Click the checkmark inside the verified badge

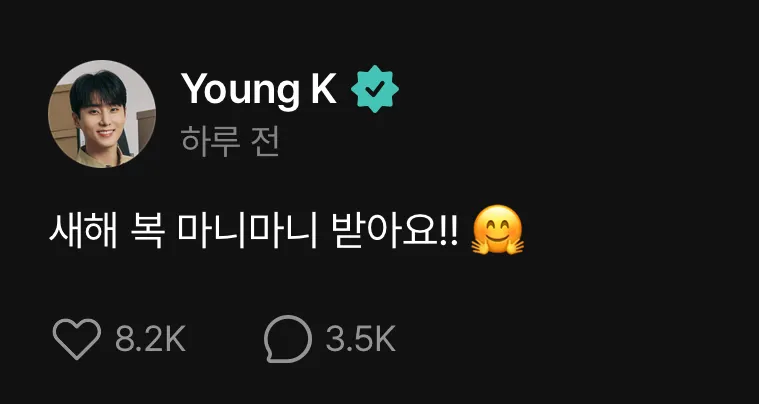[x=375, y=89]
